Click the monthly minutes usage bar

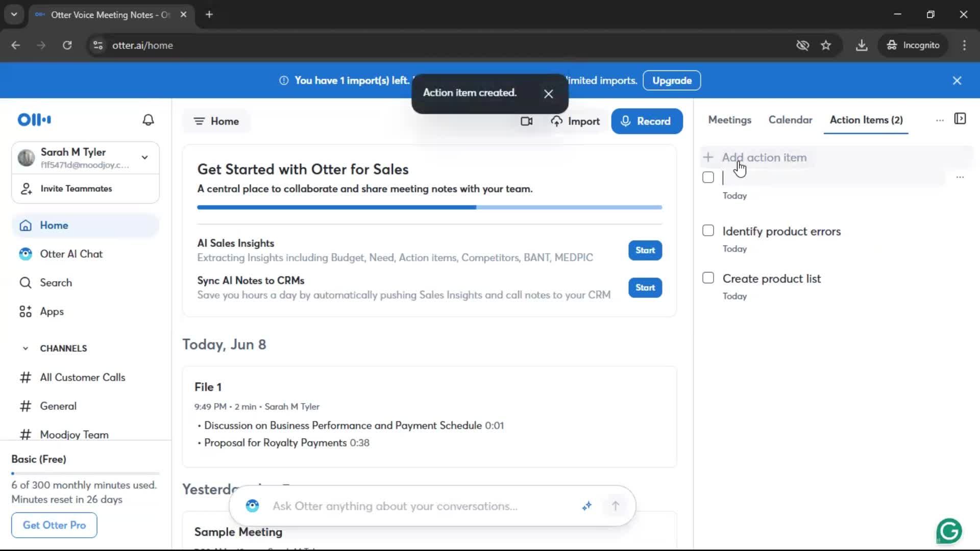[x=85, y=473]
